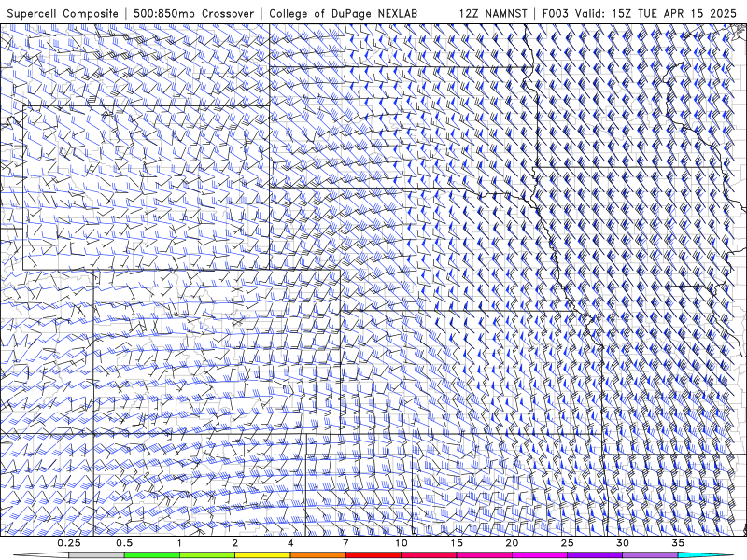Click the gray colorbar segment
The height and width of the screenshot is (560, 747).
[x=97, y=555]
